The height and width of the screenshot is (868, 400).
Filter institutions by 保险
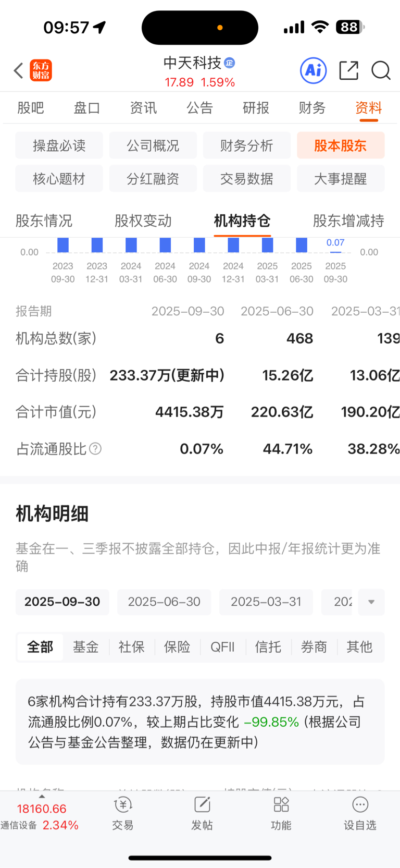coord(177,647)
